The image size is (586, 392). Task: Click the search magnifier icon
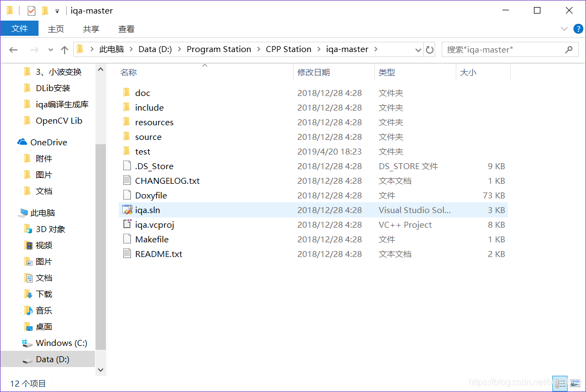[569, 50]
